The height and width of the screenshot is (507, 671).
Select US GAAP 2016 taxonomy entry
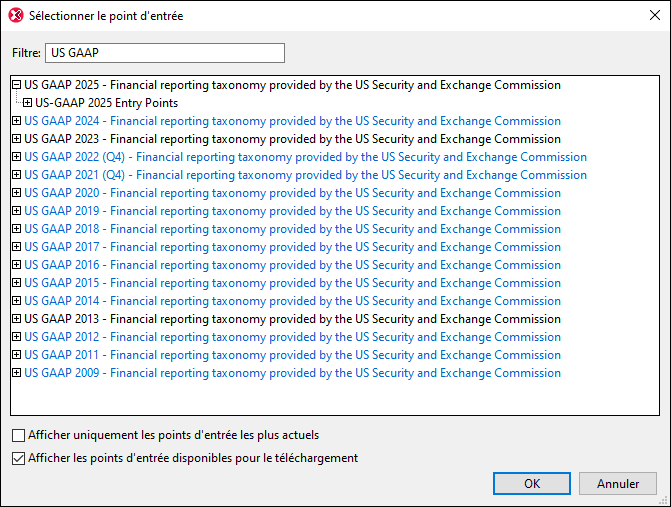pos(292,265)
